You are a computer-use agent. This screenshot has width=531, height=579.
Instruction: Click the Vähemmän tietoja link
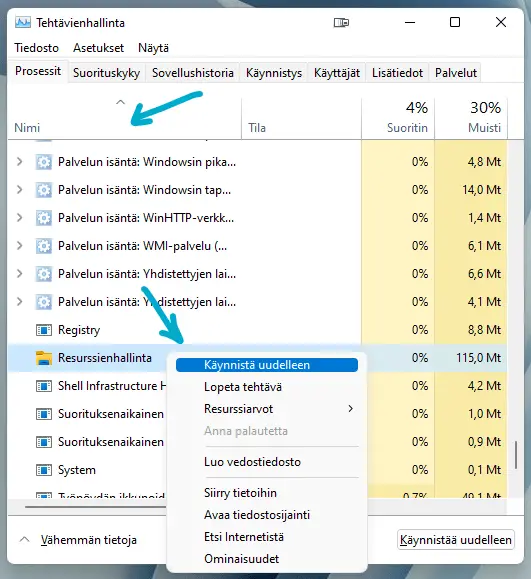89,540
